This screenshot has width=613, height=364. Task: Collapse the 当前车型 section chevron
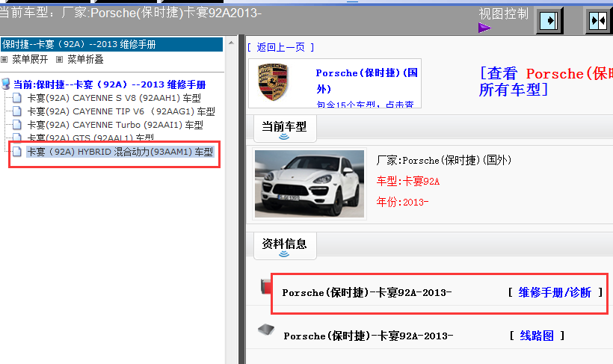tap(284, 137)
